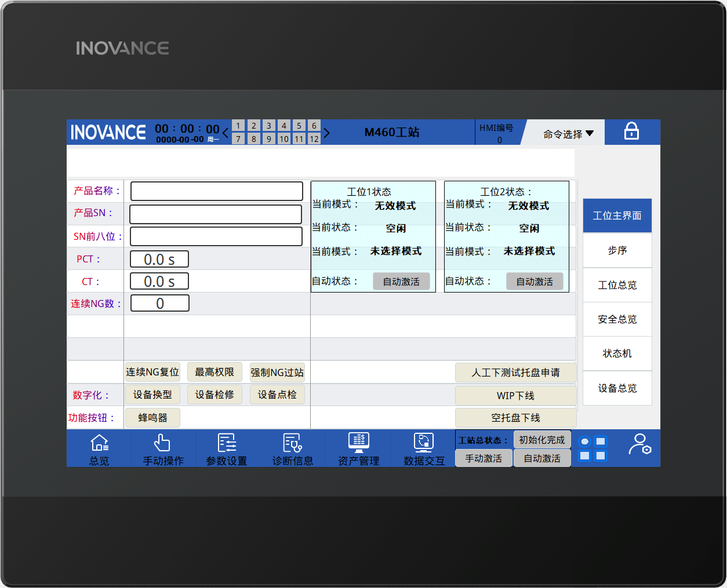Select station number 12
This screenshot has width=727, height=588.
pyautogui.click(x=314, y=139)
